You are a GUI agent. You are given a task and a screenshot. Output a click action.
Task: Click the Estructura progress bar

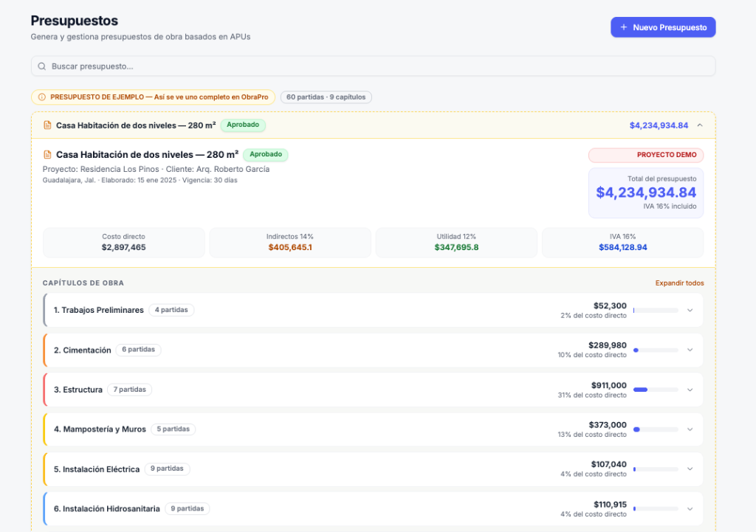(656, 390)
